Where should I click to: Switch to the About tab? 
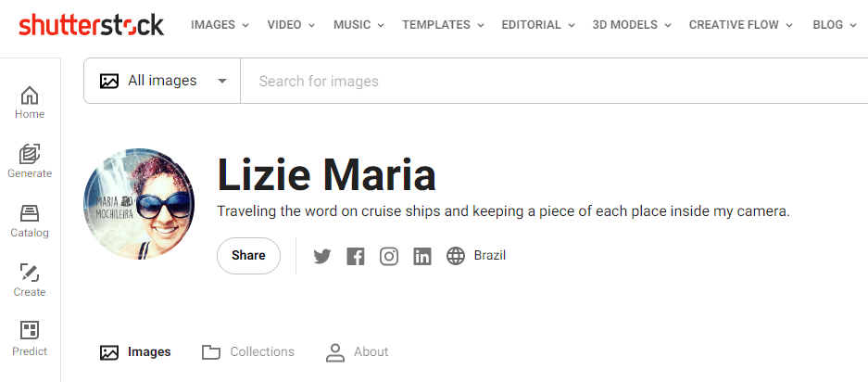pos(358,352)
